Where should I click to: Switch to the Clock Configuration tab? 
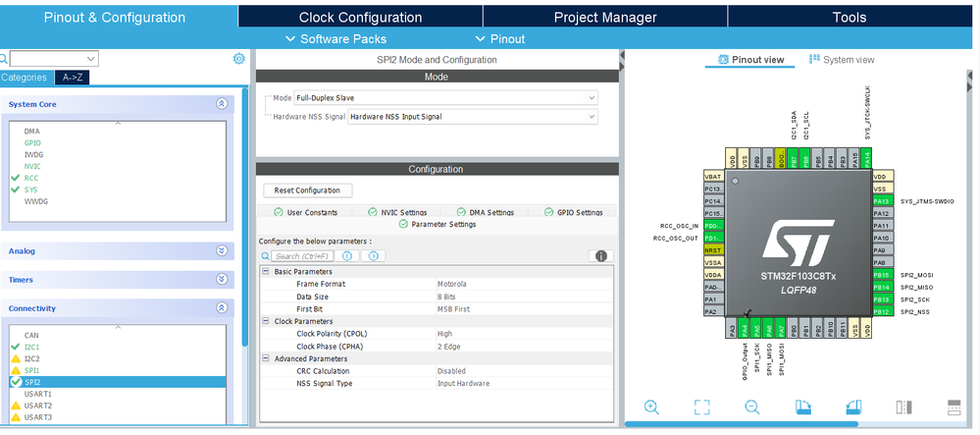361,17
